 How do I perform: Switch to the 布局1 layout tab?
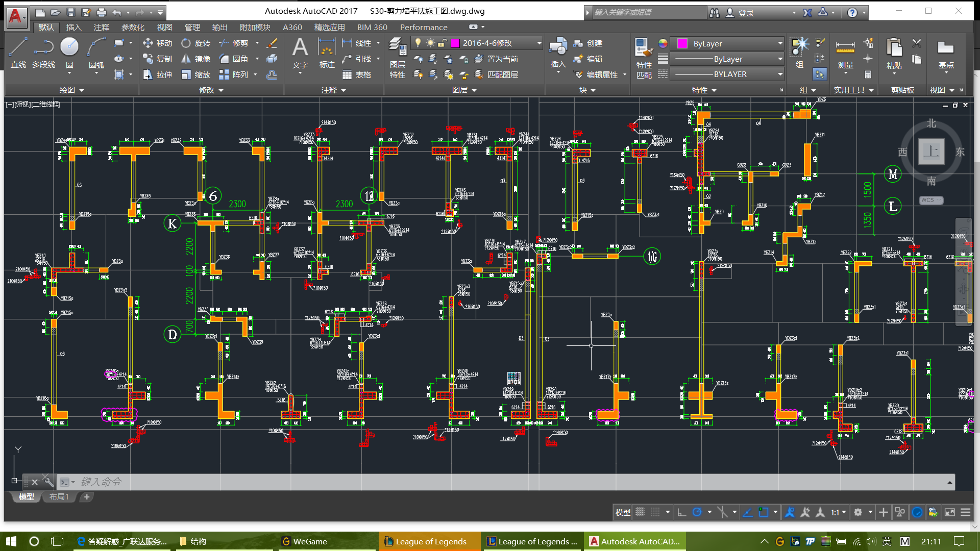point(59,496)
